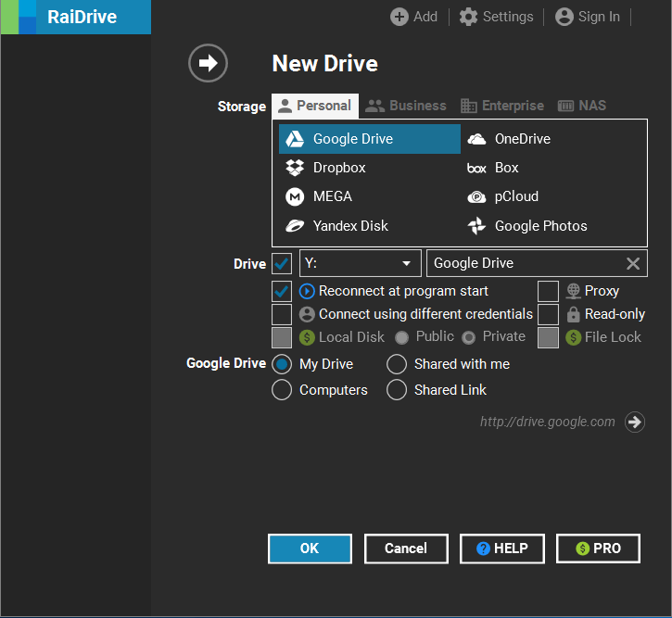Toggle the Local Disk checkbox
This screenshot has width=672, height=618.
tap(282, 337)
